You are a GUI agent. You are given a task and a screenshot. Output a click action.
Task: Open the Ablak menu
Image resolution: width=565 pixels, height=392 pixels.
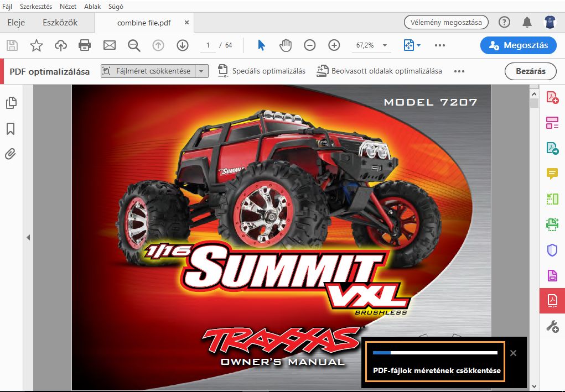(x=92, y=7)
